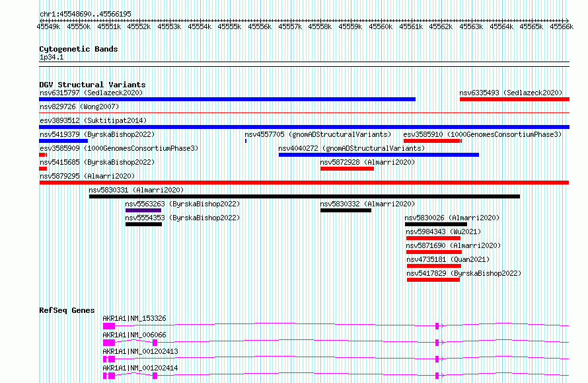
Task: Open the esv3585910 (1000GenomesConsortiumPhase3) label
Action: point(483,134)
